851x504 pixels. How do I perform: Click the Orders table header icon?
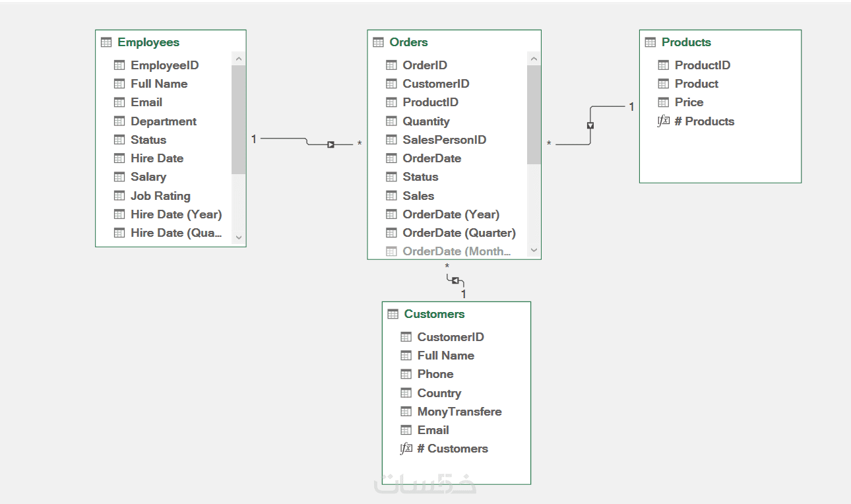click(378, 42)
